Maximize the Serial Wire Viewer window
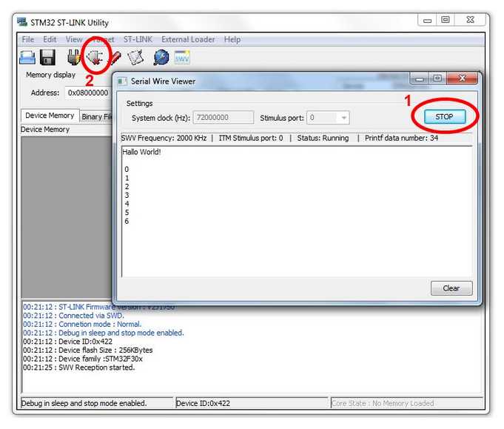This screenshot has height=429, width=504. pos(437,79)
